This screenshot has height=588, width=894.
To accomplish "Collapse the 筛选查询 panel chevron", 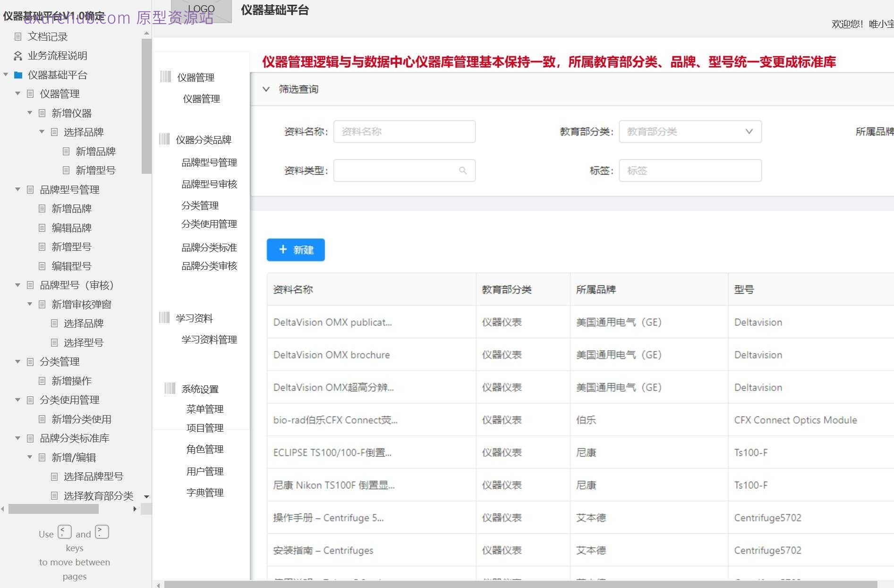I will point(266,89).
